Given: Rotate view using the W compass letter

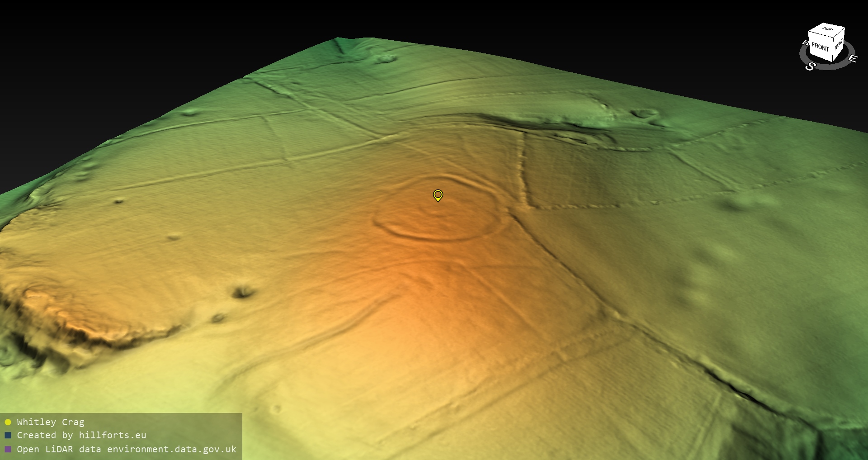Looking at the screenshot, I should tap(805, 43).
